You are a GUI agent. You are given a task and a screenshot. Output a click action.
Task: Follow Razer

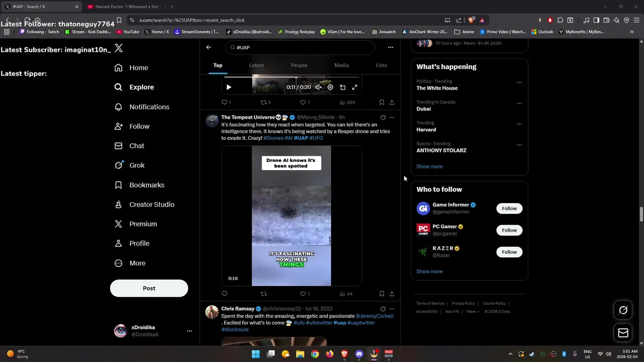pyautogui.click(x=509, y=252)
